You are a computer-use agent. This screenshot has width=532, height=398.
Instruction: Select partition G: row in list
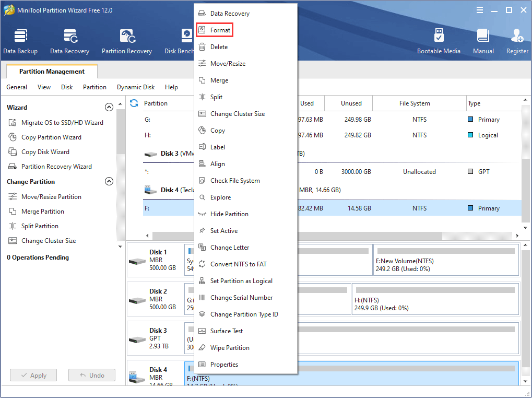coord(332,120)
